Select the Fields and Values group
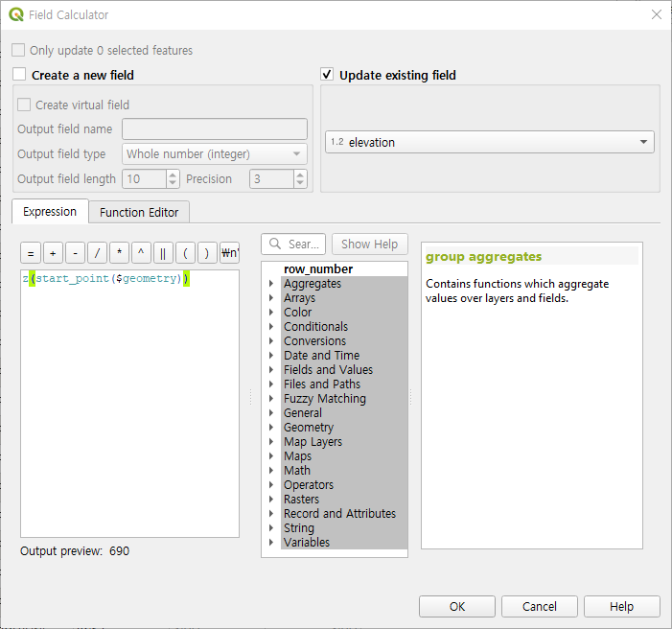Viewport: 672px width, 629px height. [x=328, y=369]
